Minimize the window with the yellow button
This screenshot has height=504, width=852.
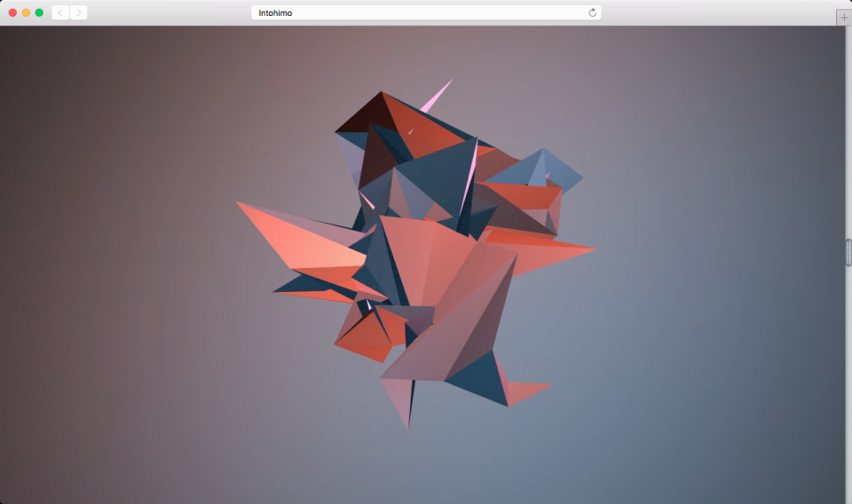pyautogui.click(x=26, y=12)
